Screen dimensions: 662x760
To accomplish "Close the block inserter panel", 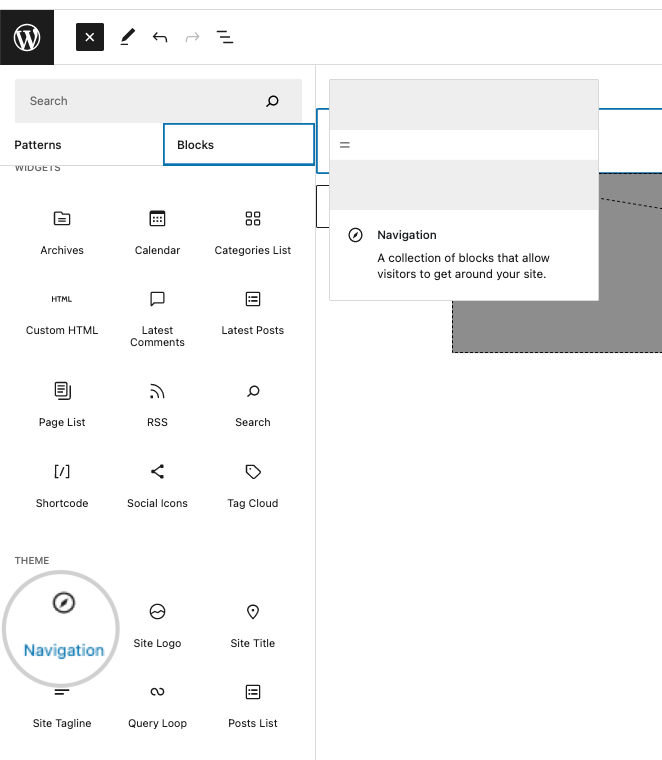I will 90,37.
